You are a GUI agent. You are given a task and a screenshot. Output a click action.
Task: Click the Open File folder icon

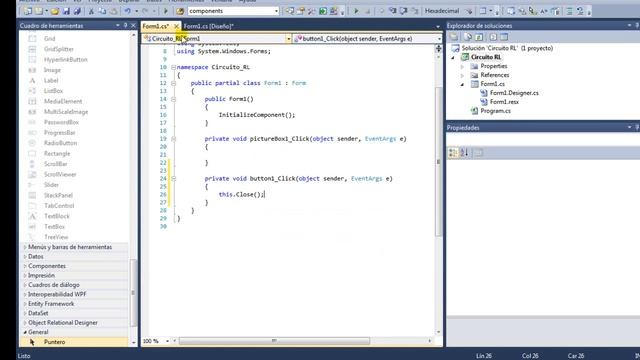[x=55, y=11]
